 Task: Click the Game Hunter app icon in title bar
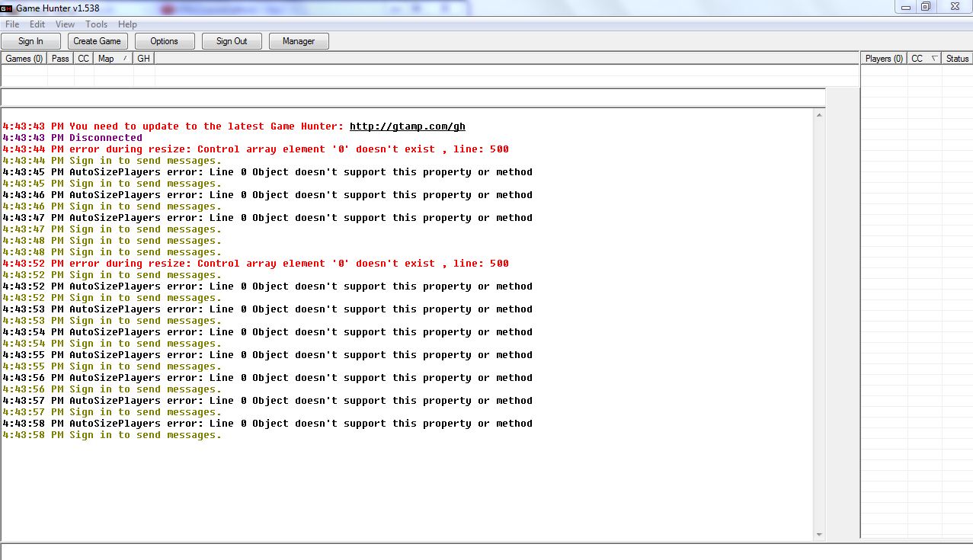(x=6, y=8)
